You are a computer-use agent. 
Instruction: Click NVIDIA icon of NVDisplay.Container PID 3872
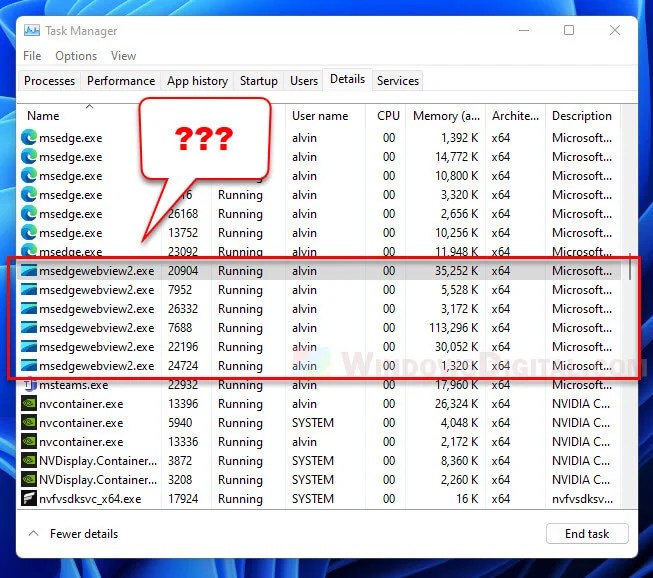tap(29, 461)
